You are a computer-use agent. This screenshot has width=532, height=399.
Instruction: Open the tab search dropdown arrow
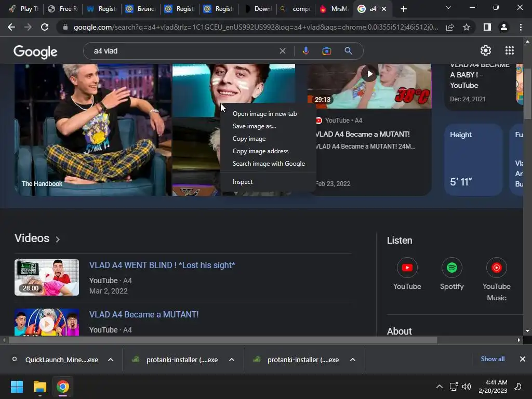tap(448, 7)
